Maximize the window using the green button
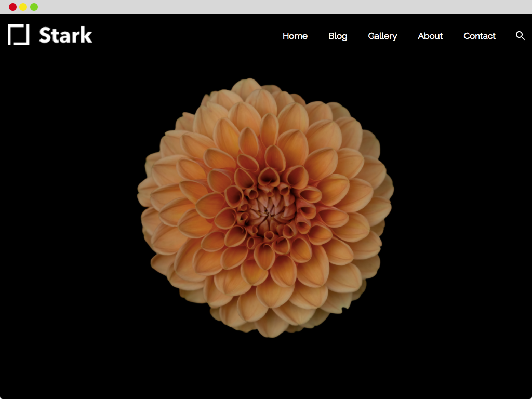This screenshot has width=532, height=399. 34,7
